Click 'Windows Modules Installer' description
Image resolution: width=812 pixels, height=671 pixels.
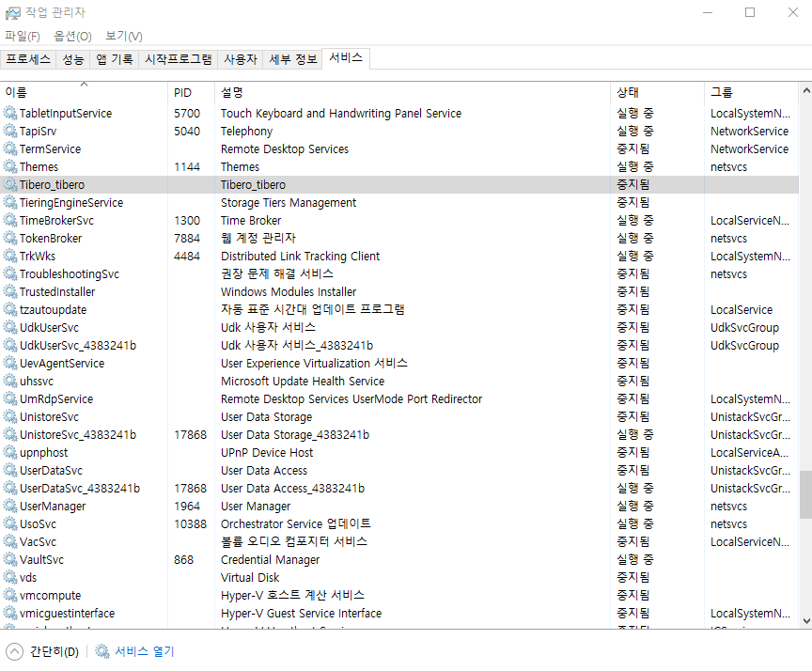tap(289, 292)
